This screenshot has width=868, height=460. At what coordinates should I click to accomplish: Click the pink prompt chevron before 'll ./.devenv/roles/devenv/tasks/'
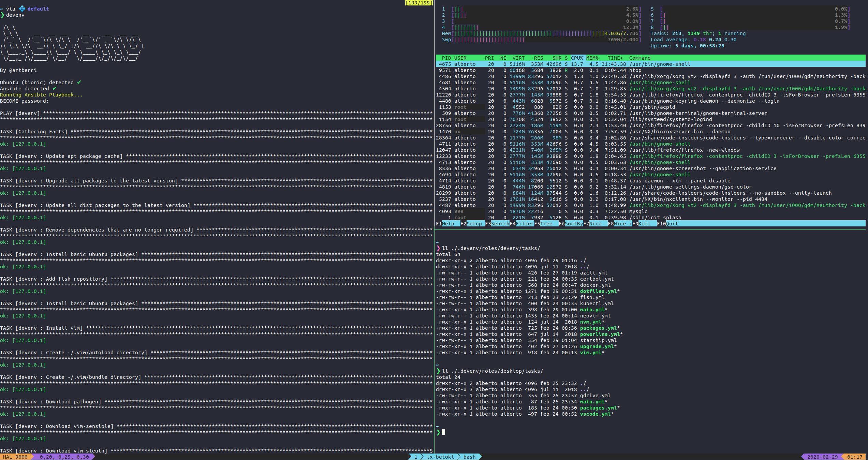click(438, 248)
